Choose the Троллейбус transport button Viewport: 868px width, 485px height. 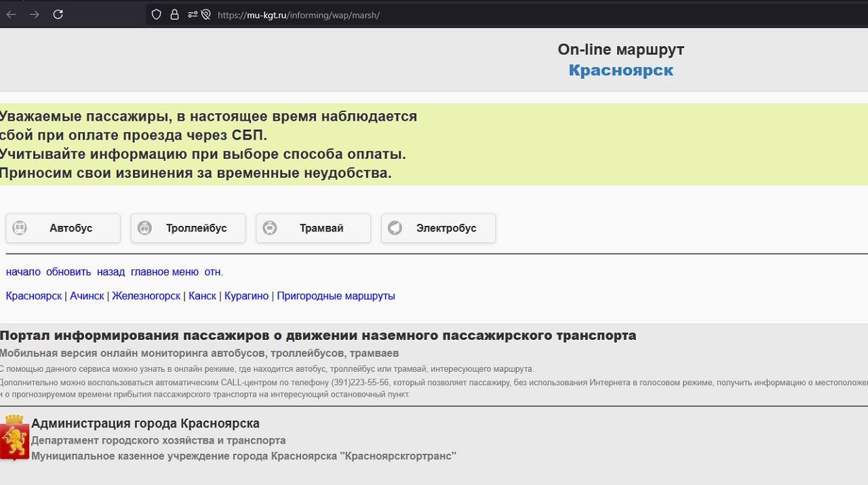pos(189,228)
